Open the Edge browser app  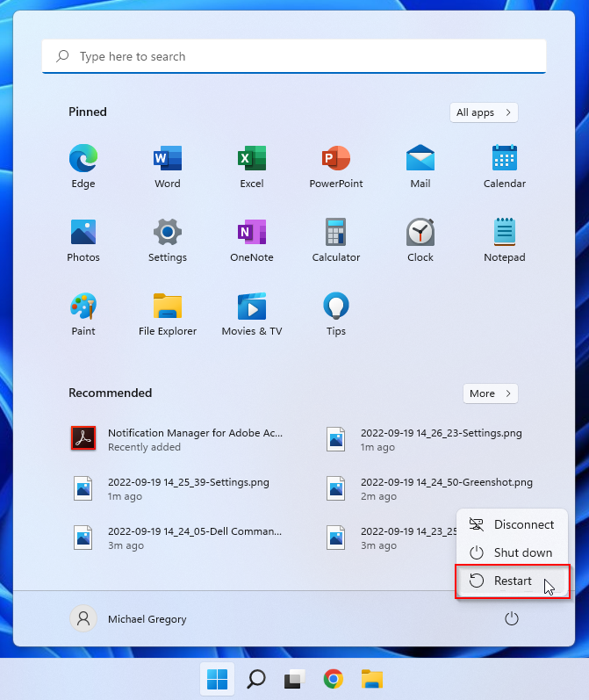point(83,167)
